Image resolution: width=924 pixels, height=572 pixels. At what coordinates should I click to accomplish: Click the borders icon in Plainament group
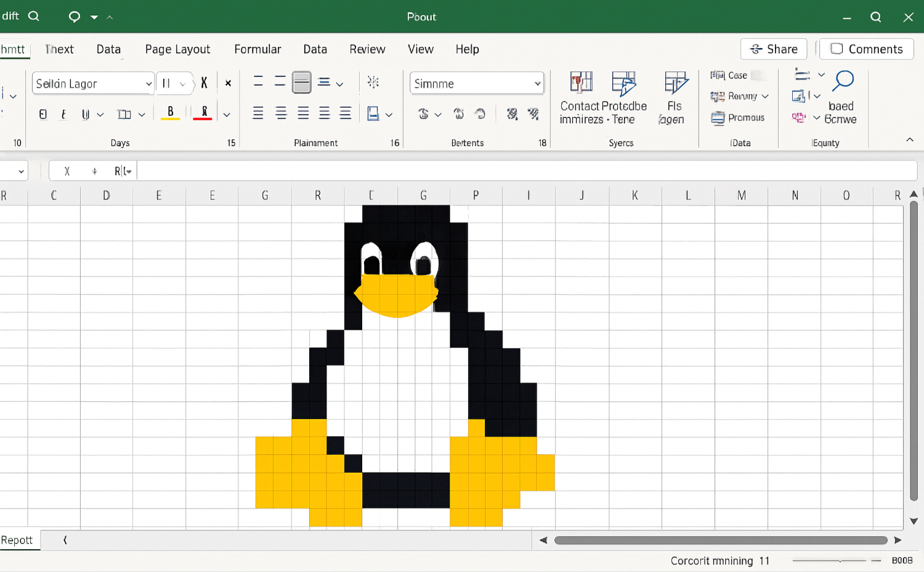point(373,114)
